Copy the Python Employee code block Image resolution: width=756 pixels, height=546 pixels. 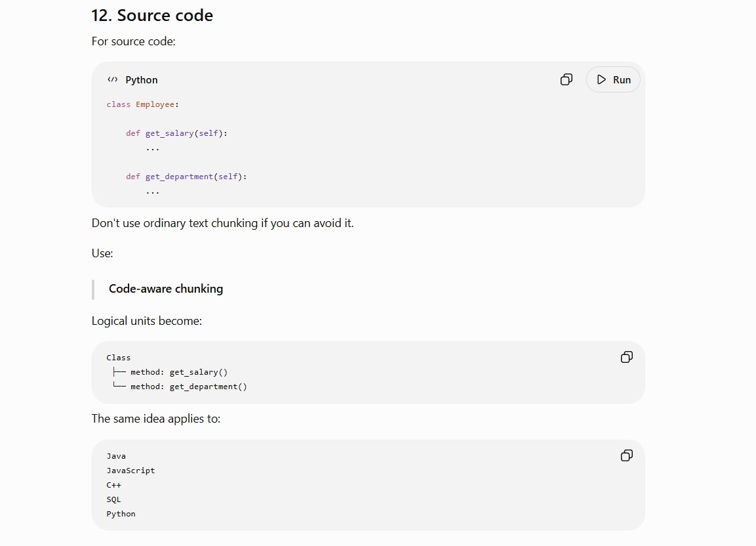567,79
